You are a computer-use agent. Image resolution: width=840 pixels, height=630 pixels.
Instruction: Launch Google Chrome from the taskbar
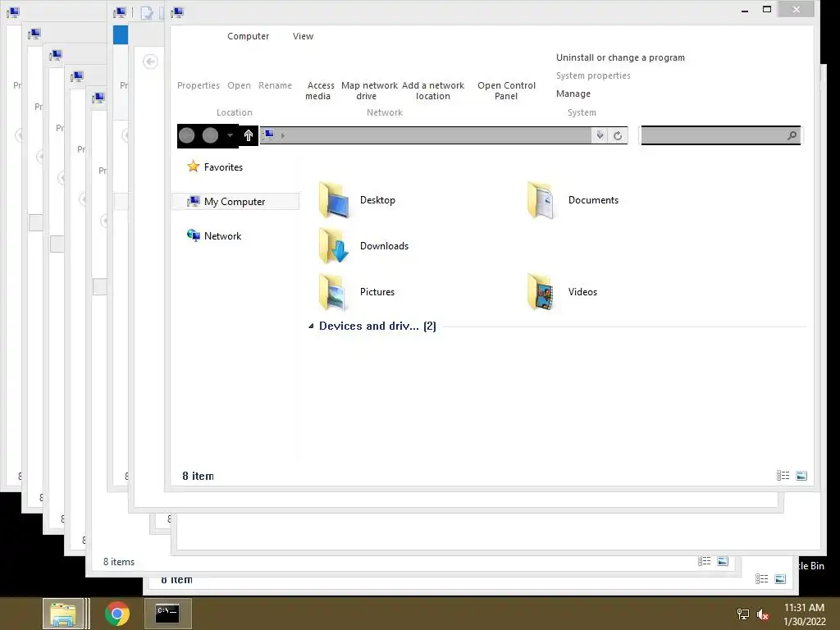pos(116,614)
